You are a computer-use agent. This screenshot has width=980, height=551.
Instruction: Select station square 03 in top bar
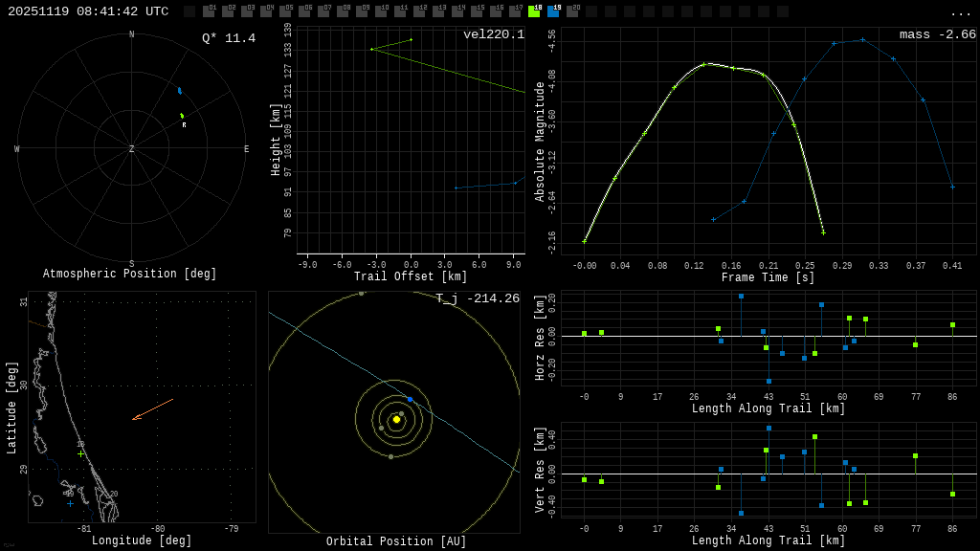(247, 11)
